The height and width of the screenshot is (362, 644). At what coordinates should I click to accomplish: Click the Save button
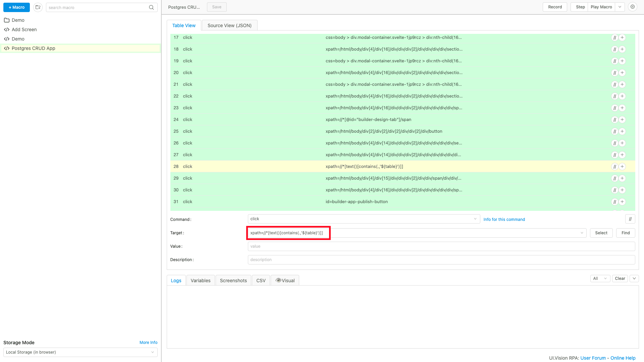[x=217, y=7]
